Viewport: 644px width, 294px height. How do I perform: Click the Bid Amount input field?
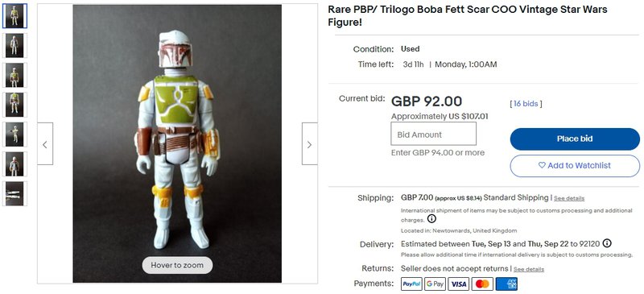[433, 134]
